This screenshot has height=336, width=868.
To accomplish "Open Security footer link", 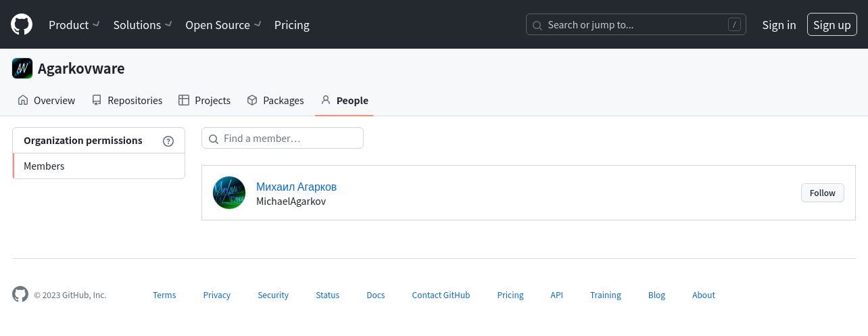I will [273, 295].
